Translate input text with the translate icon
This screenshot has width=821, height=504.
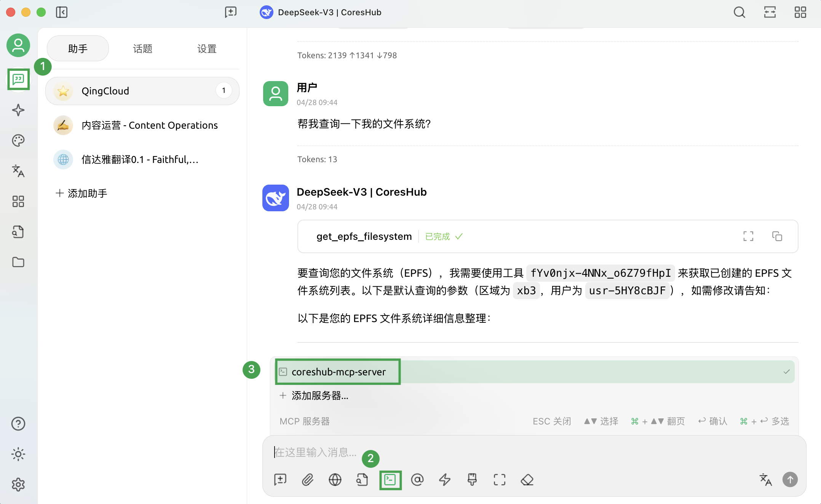765,480
